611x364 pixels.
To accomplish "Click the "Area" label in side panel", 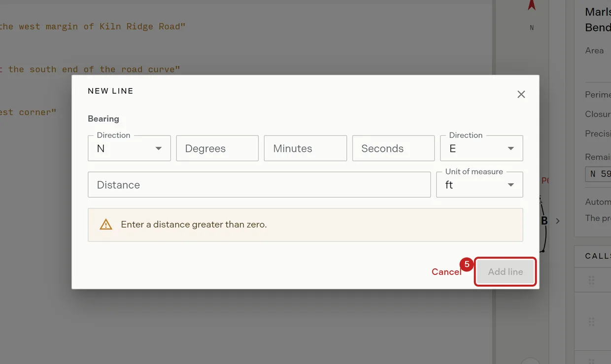I will pyautogui.click(x=594, y=50).
